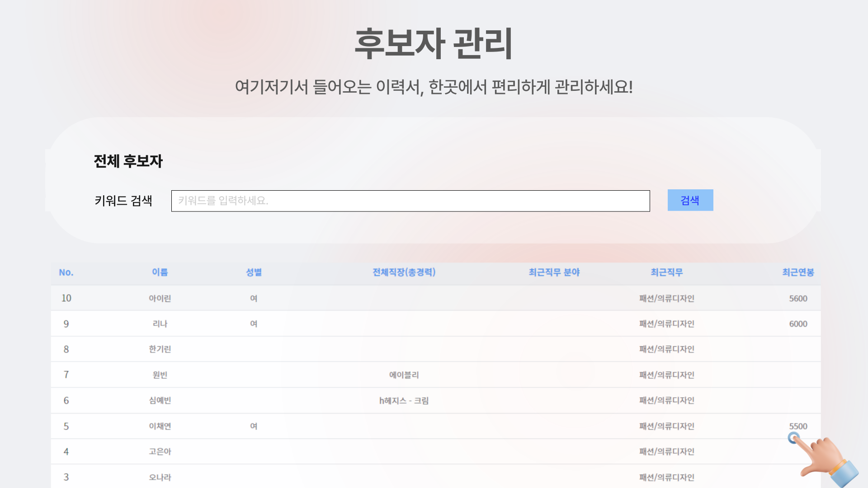Open candidate 아이린 in row 10
The image size is (868, 488).
click(x=160, y=298)
